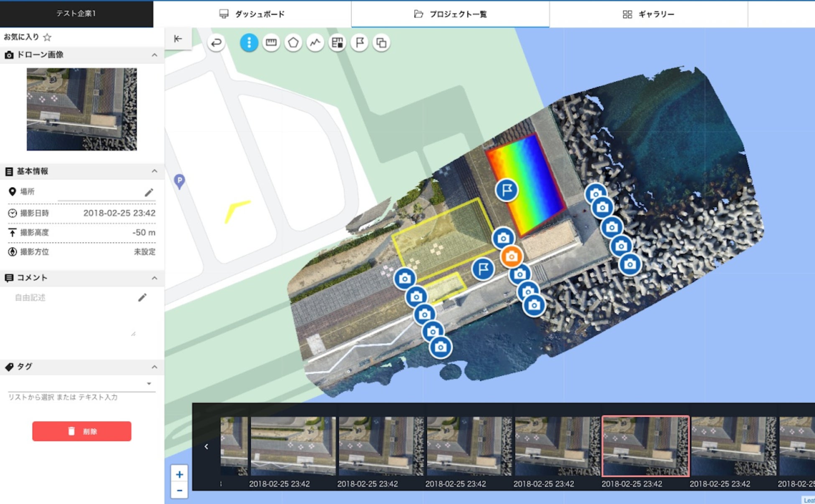Image resolution: width=815 pixels, height=504 pixels.
Task: Open the elevation profile line tool
Action: click(x=315, y=43)
